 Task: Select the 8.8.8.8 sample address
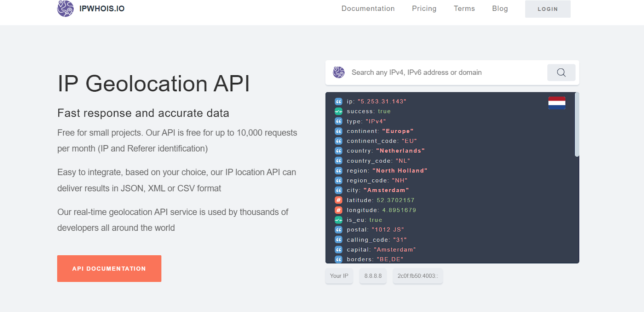click(373, 276)
